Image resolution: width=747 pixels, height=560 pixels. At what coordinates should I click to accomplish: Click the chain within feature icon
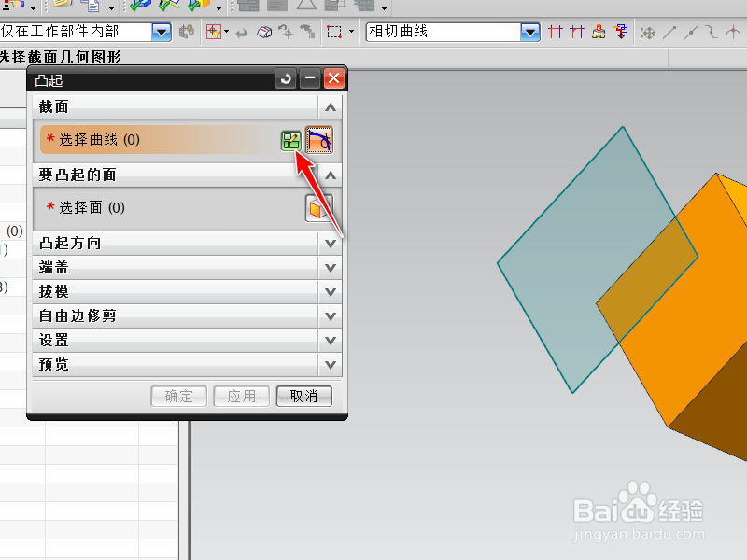tap(599, 32)
